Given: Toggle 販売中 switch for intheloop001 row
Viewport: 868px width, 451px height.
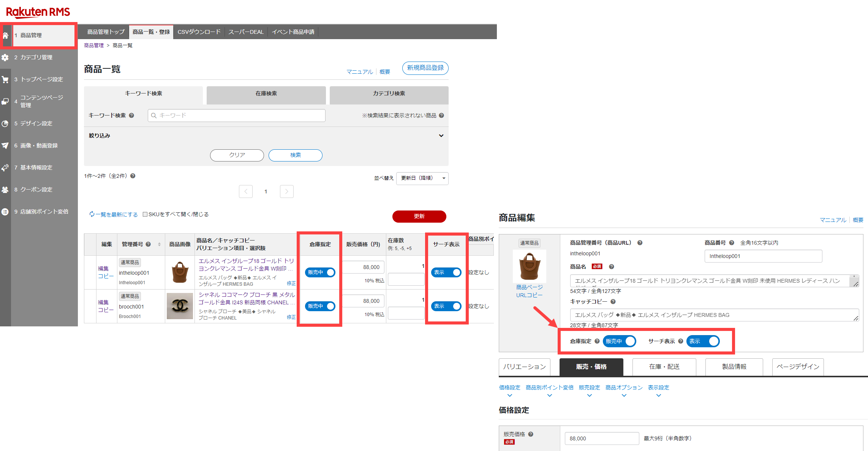Looking at the screenshot, I should 320,272.
